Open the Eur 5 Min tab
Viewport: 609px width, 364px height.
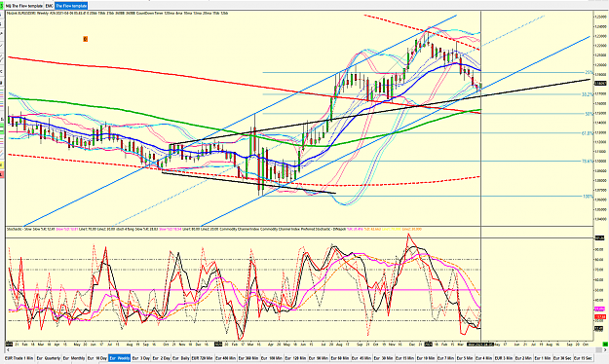coord(465,358)
